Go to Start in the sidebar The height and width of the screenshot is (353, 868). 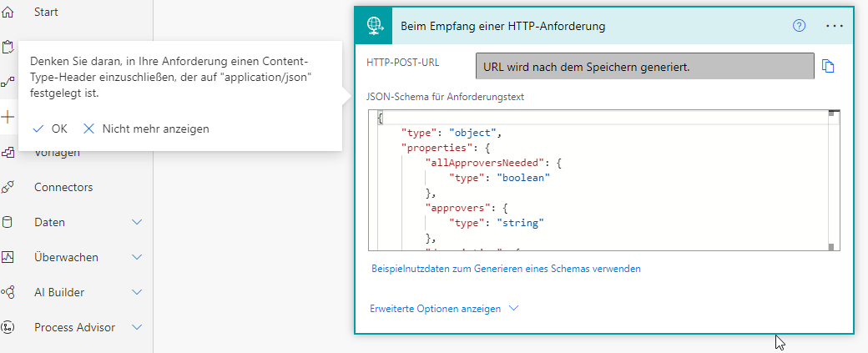click(x=46, y=13)
